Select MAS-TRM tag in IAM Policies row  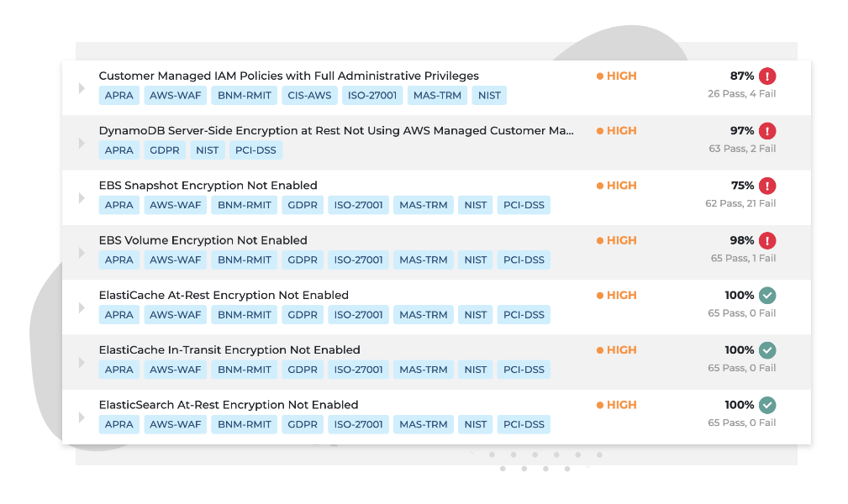(x=437, y=95)
